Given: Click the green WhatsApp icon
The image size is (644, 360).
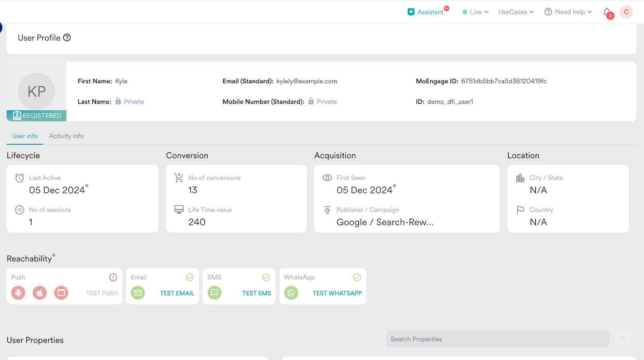Looking at the screenshot, I should pos(291,293).
